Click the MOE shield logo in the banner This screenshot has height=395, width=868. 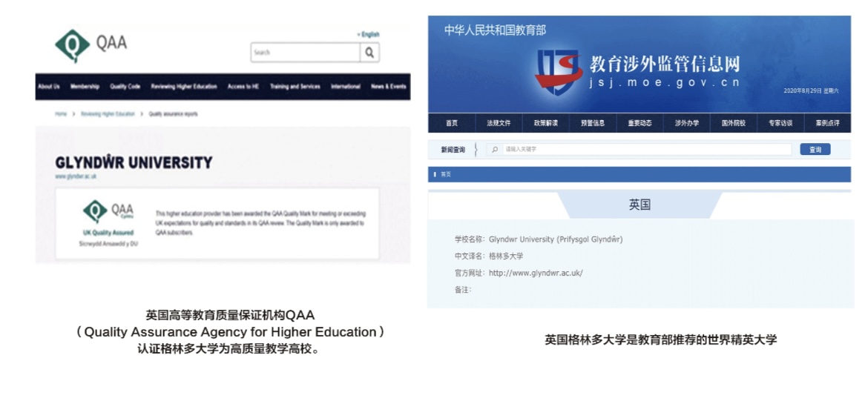(x=557, y=71)
